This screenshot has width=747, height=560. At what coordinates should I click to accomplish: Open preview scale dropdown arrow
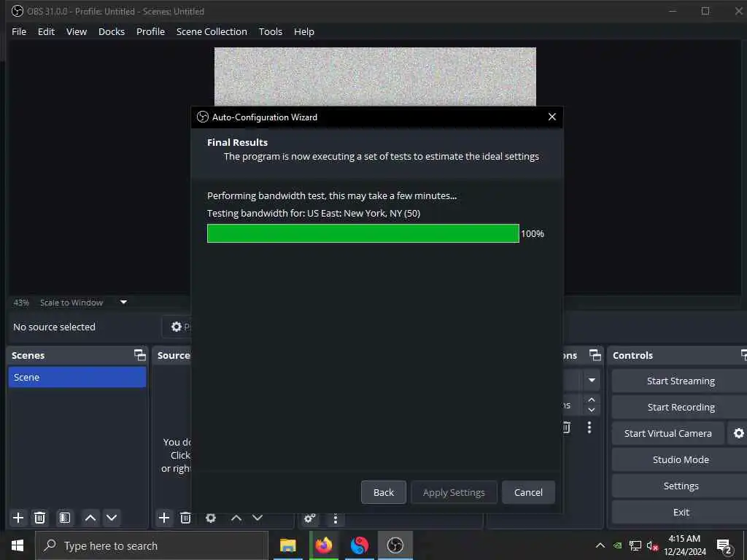123,302
